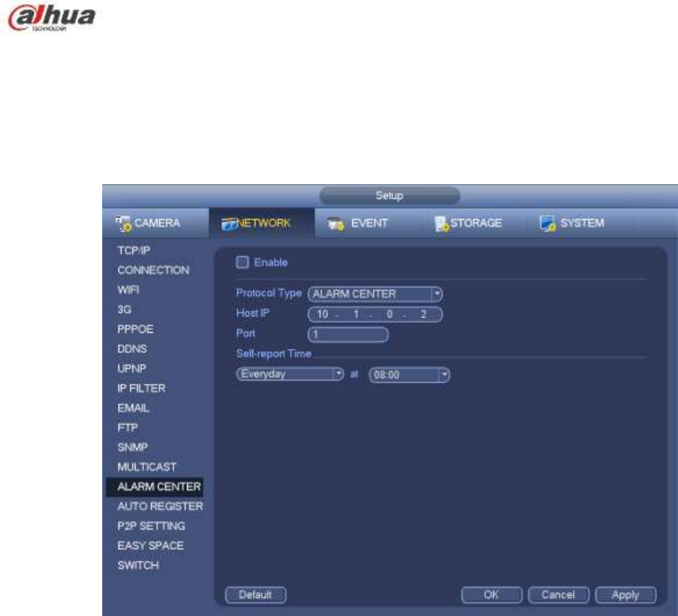Screen dimensions: 678x616
Task: Click the Cancel button
Action: 558,595
